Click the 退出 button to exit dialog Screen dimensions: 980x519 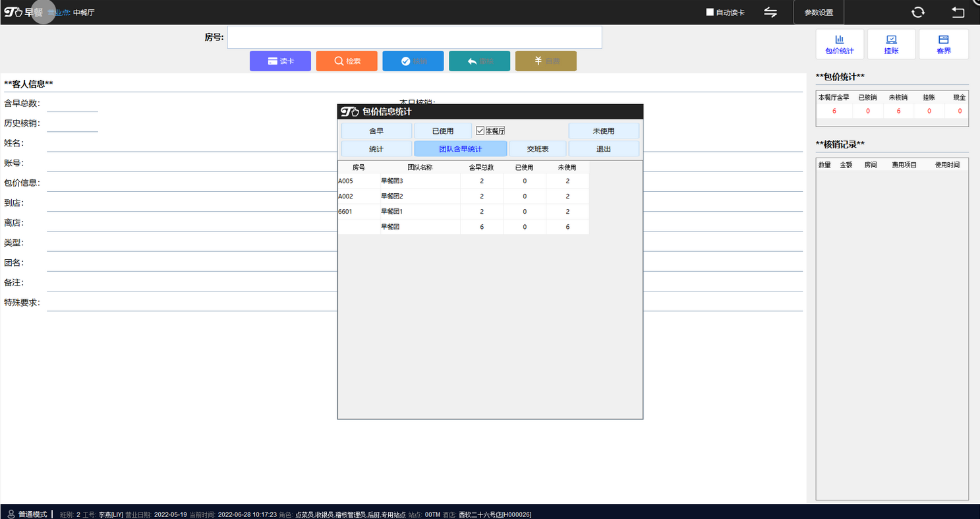tap(603, 149)
